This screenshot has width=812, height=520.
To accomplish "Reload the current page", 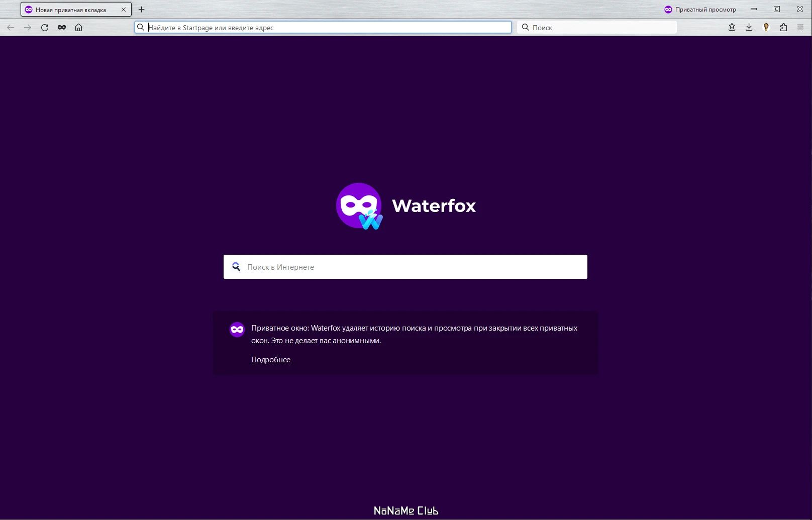I will (x=45, y=28).
